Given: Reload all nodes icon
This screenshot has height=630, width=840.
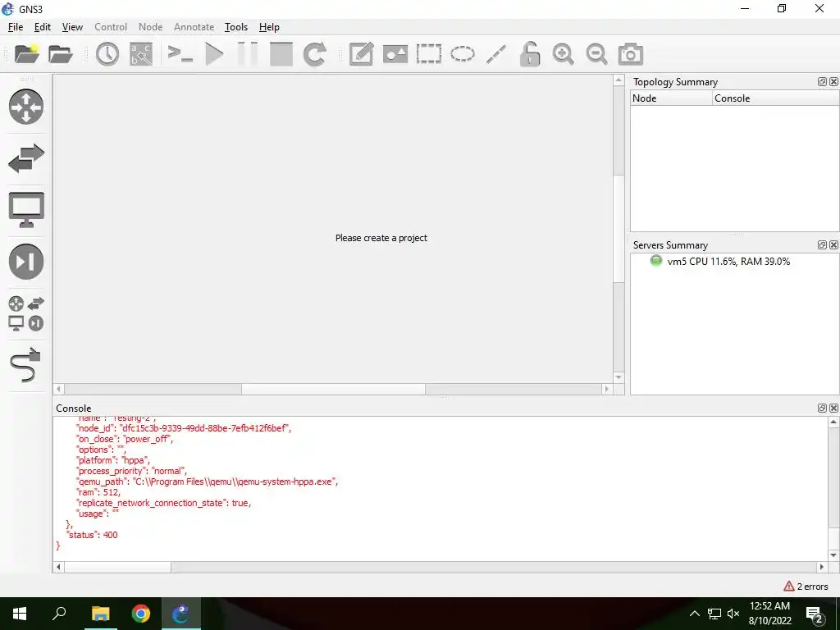Looking at the screenshot, I should [x=314, y=54].
